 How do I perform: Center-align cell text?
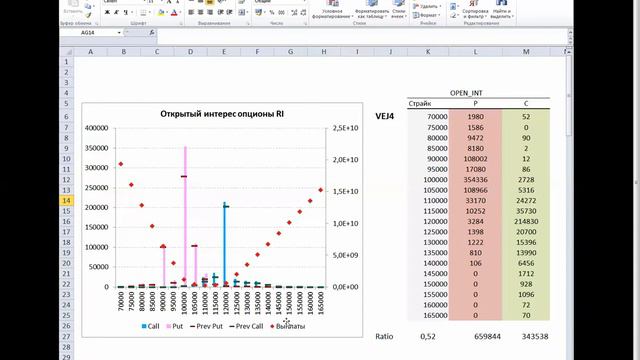click(x=200, y=13)
